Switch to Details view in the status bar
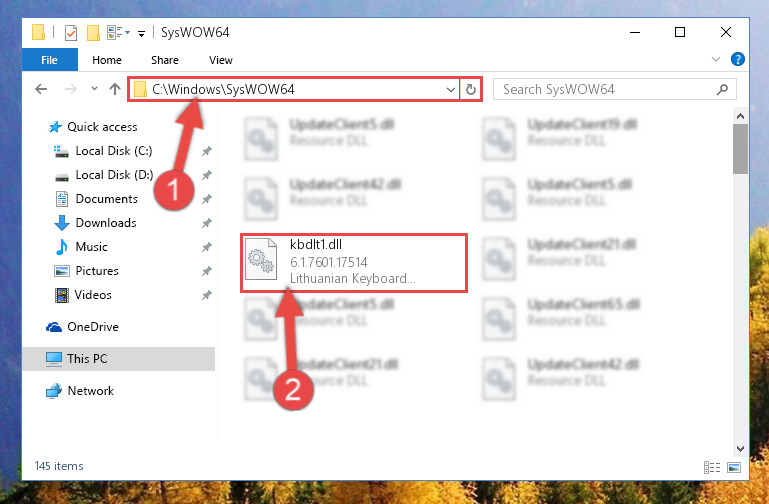 tap(712, 467)
